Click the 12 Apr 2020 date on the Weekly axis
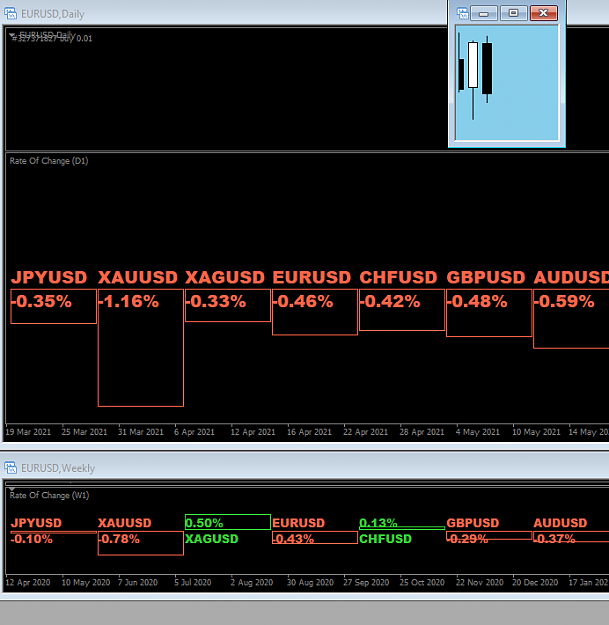This screenshot has height=625, width=609. (28, 583)
